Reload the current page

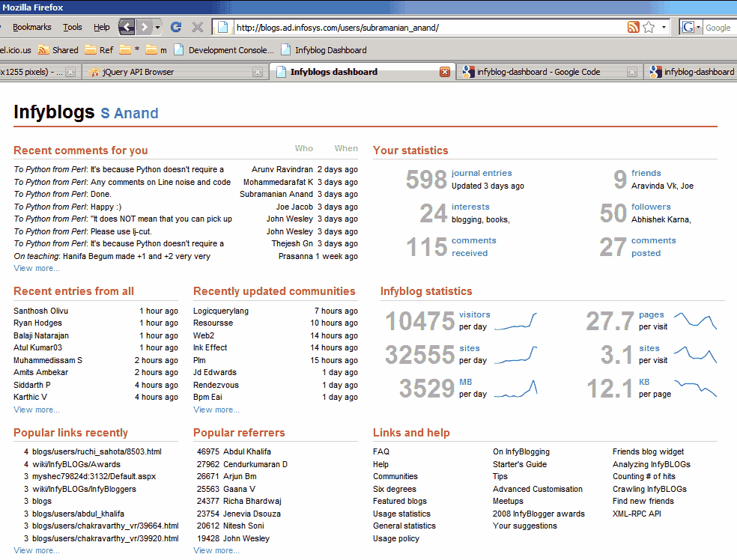(175, 27)
